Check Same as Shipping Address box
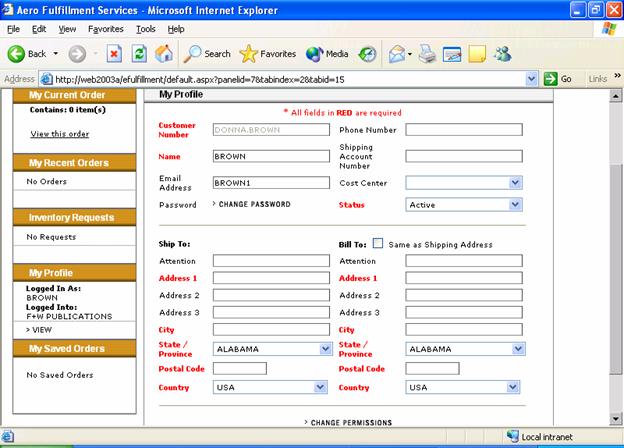 (x=378, y=243)
